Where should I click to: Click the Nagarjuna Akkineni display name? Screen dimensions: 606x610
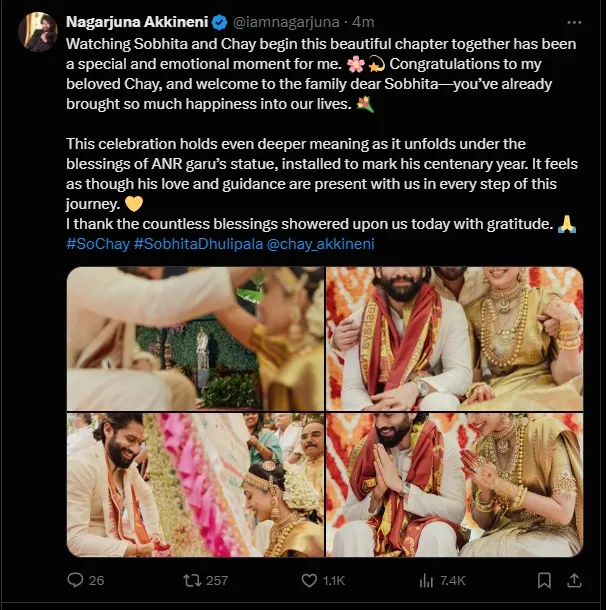[x=137, y=22]
